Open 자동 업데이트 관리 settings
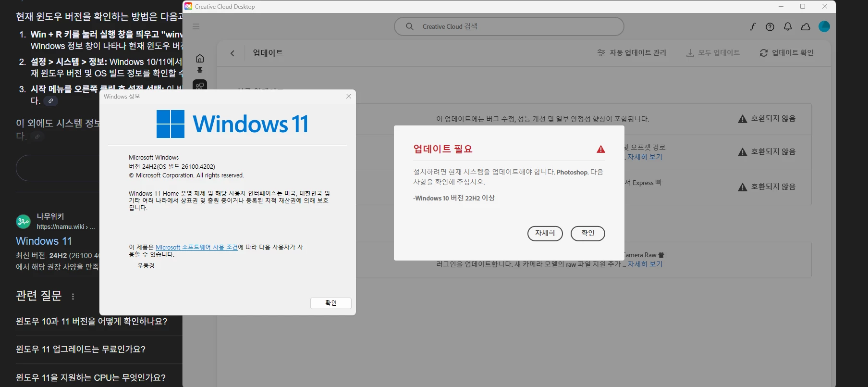The width and height of the screenshot is (868, 387). pyautogui.click(x=631, y=53)
